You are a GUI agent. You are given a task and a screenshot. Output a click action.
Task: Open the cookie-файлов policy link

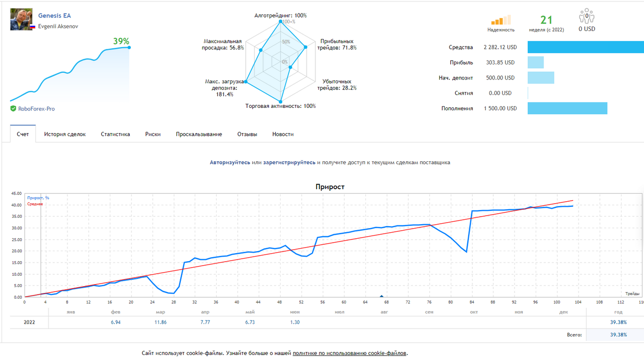pos(349,353)
